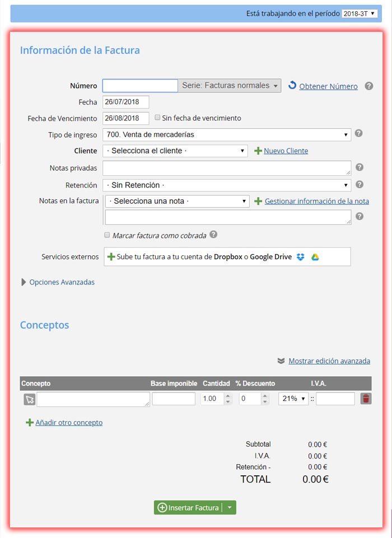Click the Dropbox icon in Servicios externos
392x538 pixels.
[x=301, y=257]
